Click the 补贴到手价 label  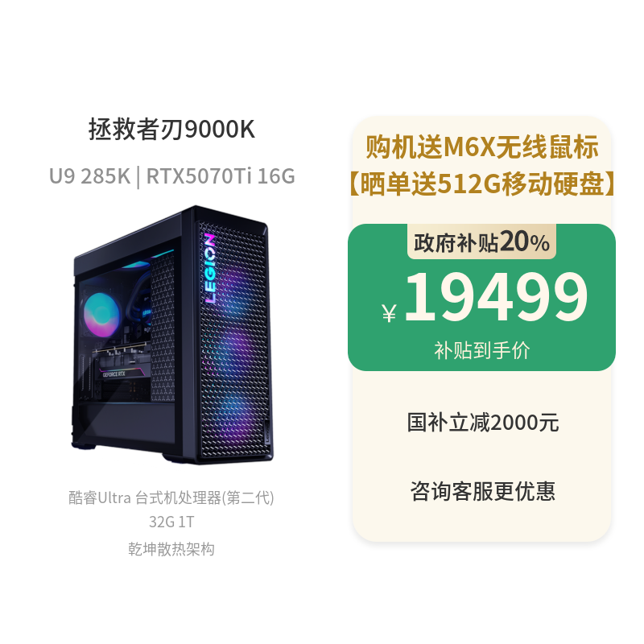point(481,351)
